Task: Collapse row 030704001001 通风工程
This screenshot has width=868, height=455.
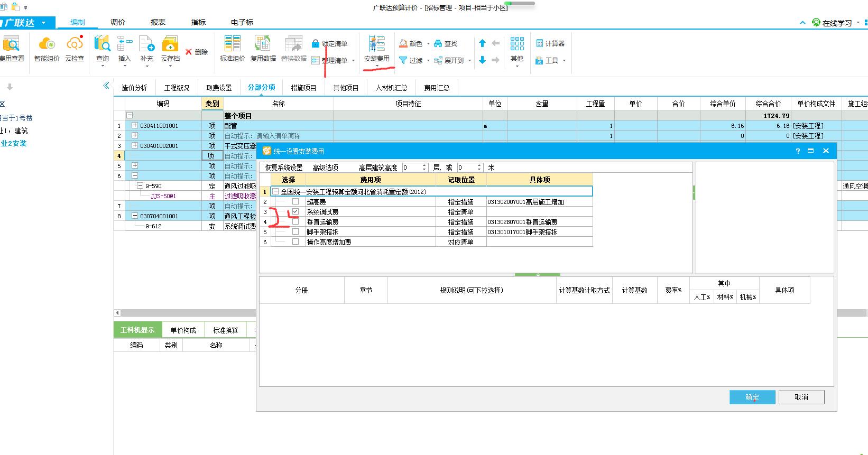Action: click(135, 216)
